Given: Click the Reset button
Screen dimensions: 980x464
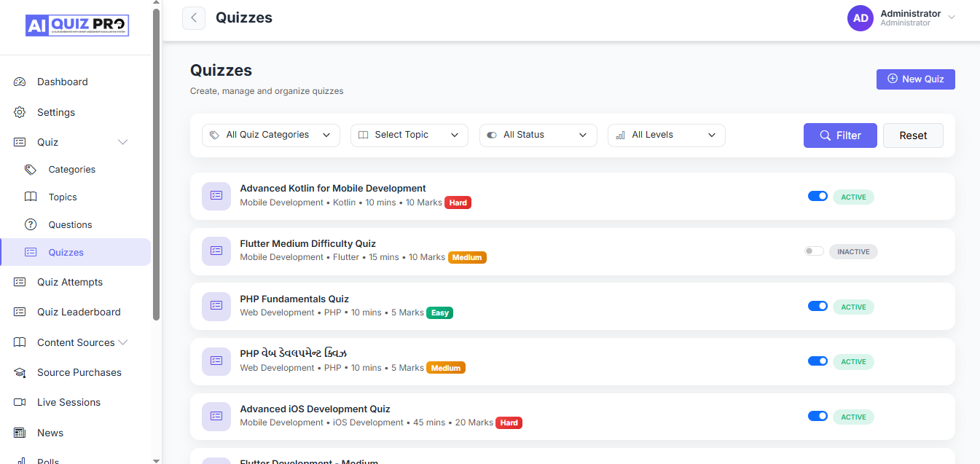Looking at the screenshot, I should (913, 135).
